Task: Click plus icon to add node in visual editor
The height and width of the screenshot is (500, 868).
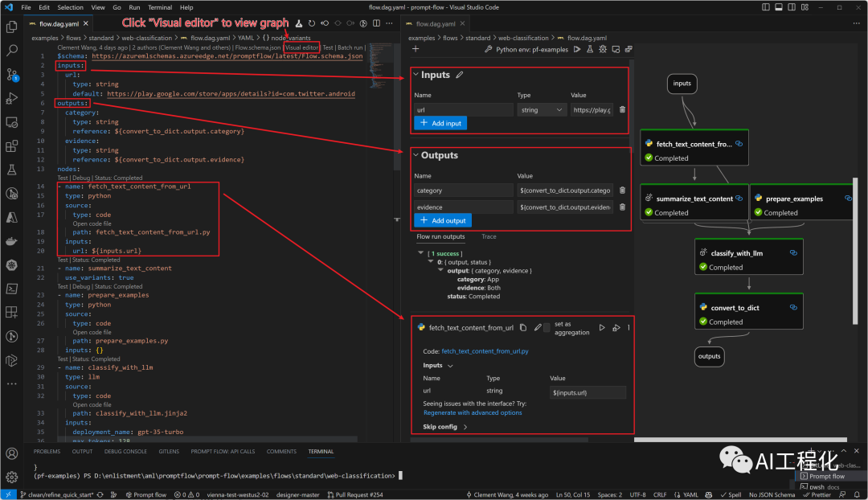Action: click(416, 49)
